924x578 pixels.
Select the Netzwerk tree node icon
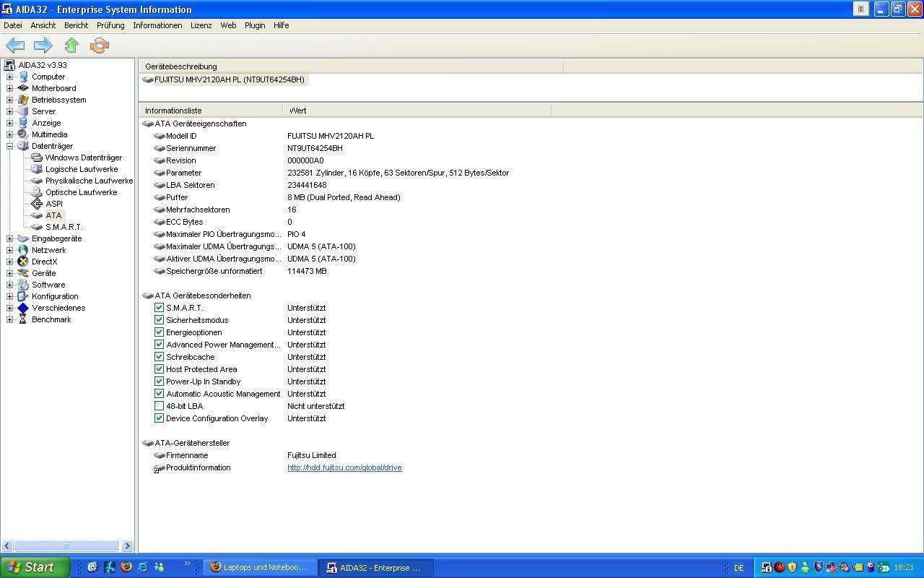point(23,250)
